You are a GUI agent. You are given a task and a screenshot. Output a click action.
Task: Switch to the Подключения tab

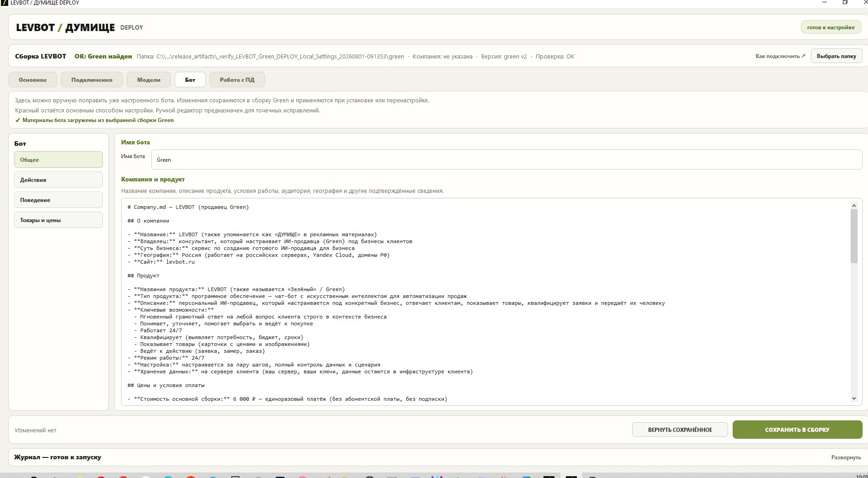click(x=92, y=80)
